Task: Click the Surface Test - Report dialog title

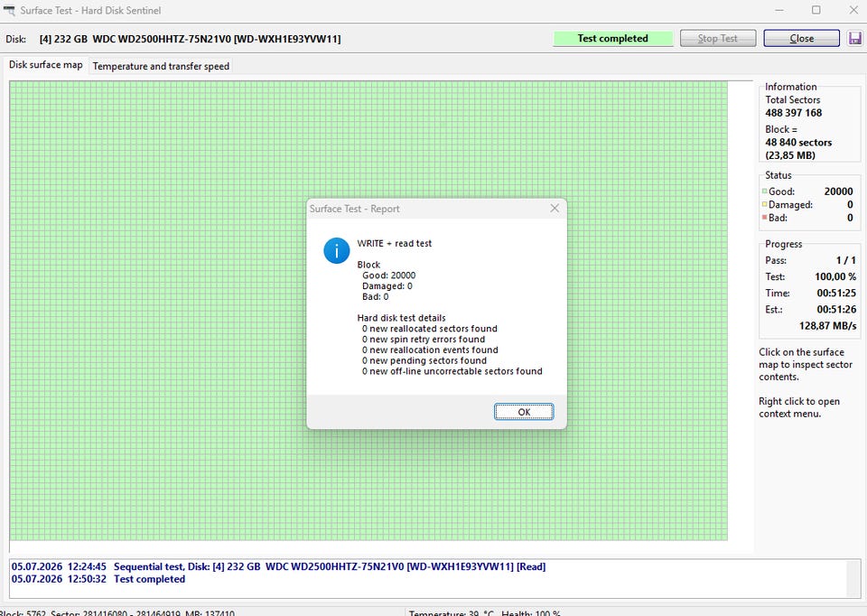Action: (354, 209)
